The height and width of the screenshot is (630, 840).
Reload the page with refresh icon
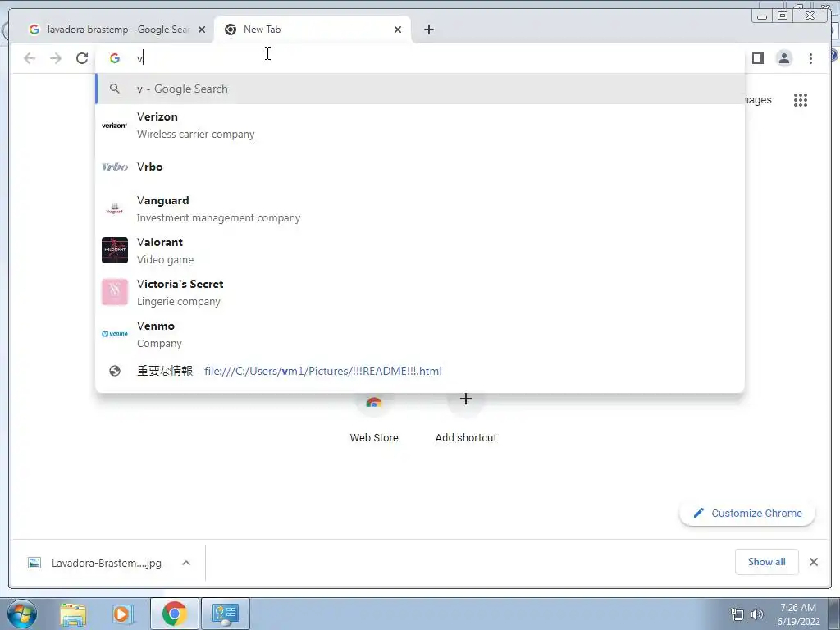(x=82, y=58)
